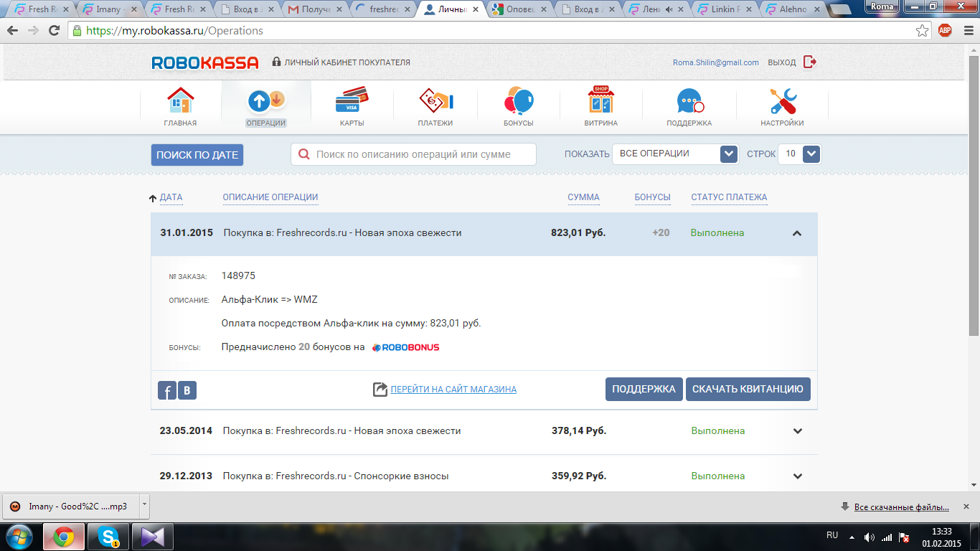Open the Бонусы balloons icon
This screenshot has width=980, height=551.
(519, 100)
